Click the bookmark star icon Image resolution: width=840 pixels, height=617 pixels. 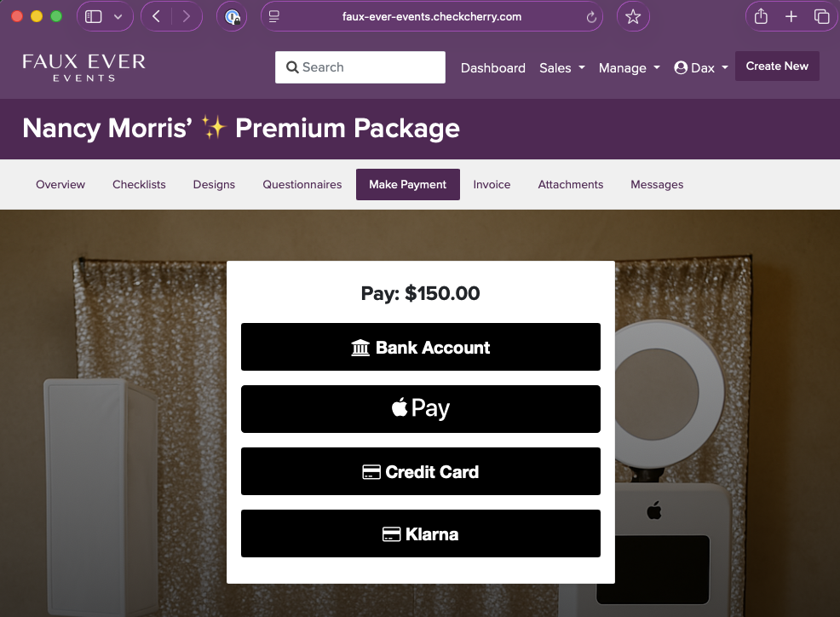pos(632,16)
